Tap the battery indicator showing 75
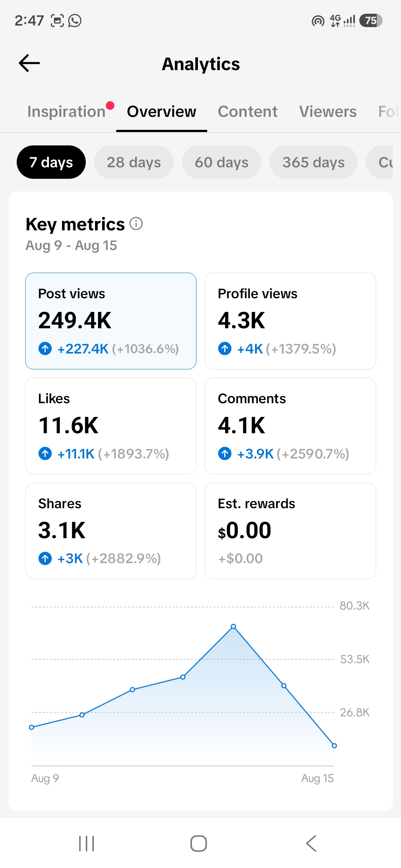This screenshot has height=868, width=401. pos(371,20)
